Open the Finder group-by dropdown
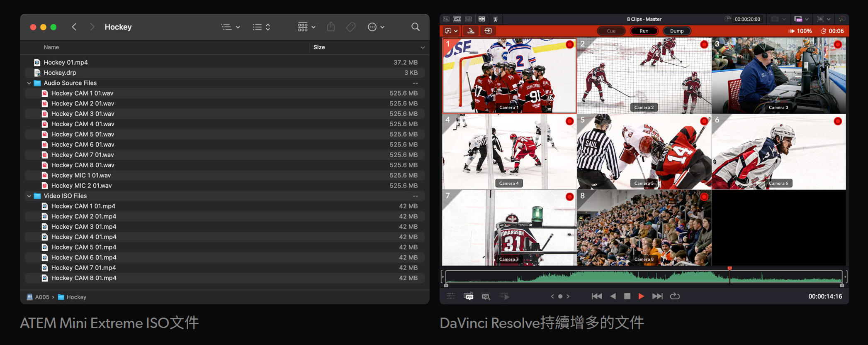This screenshot has width=868, height=345. (306, 27)
